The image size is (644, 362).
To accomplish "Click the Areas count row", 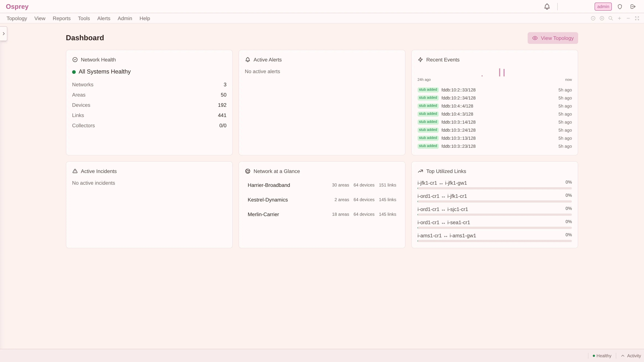I will click(149, 95).
